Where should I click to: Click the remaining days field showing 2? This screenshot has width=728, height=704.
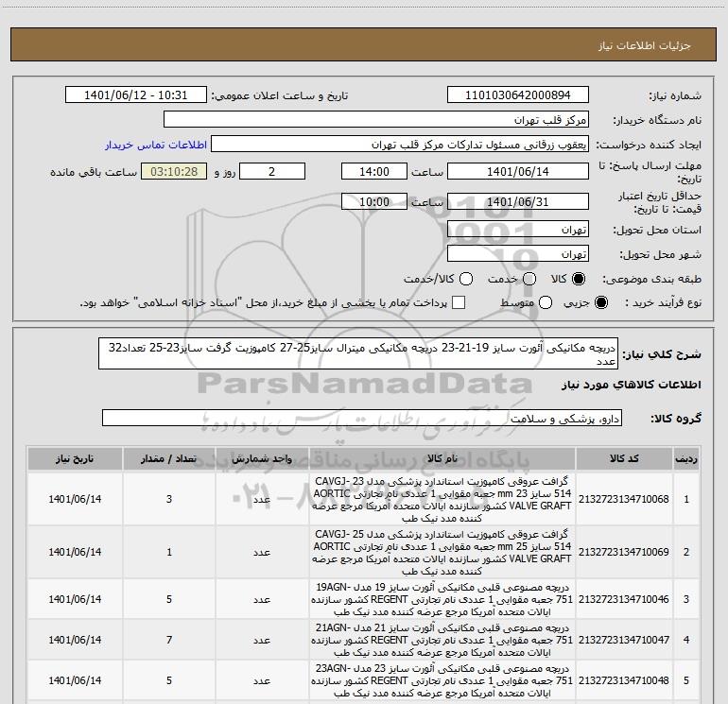272,171
